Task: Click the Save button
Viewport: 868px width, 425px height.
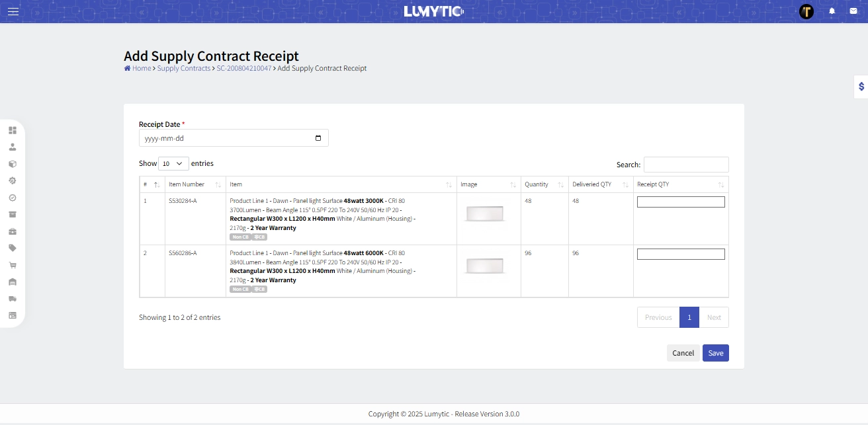Action: tap(715, 352)
